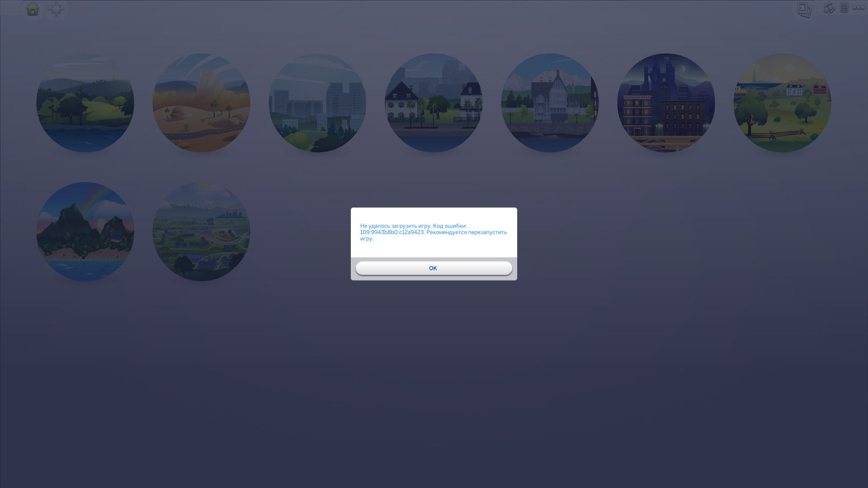Click the green home household icon
Screen dimensions: 868x488
(x=33, y=9)
